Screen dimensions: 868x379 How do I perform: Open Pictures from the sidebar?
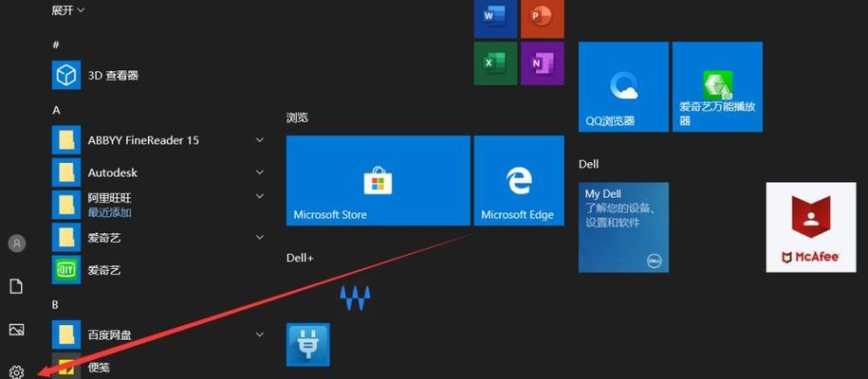17,330
